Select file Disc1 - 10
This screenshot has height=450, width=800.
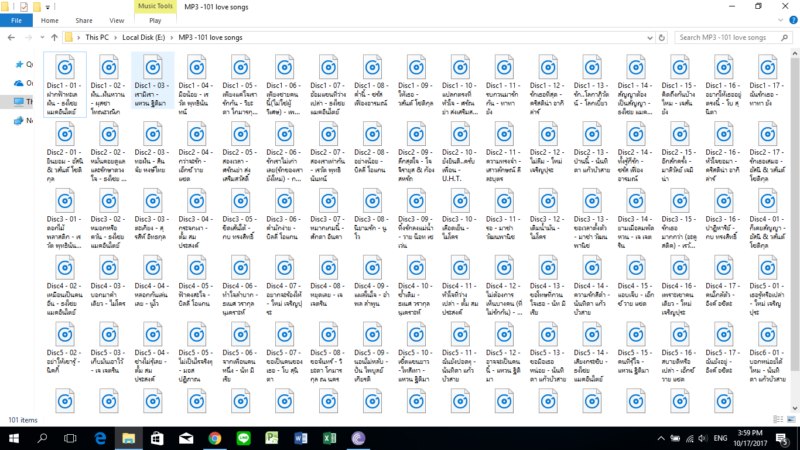coord(460,85)
